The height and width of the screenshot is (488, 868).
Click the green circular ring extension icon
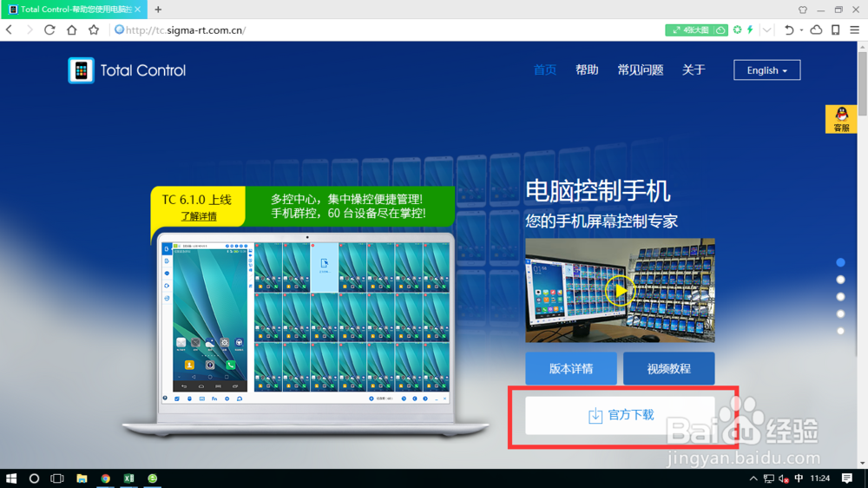tap(737, 30)
